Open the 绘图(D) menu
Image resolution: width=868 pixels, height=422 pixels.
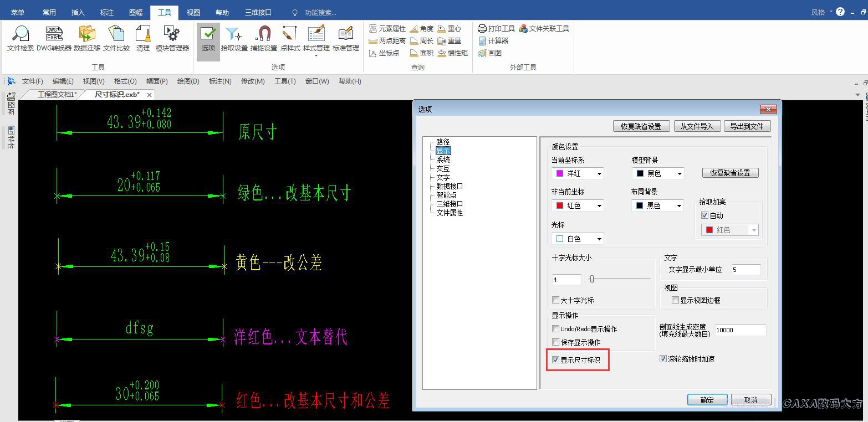point(188,81)
